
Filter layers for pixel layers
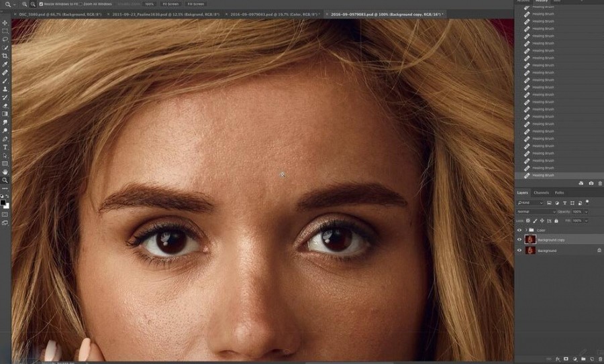click(549, 202)
